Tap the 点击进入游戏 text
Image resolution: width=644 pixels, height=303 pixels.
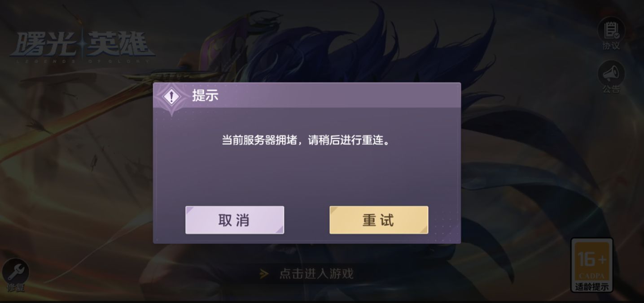316,273
